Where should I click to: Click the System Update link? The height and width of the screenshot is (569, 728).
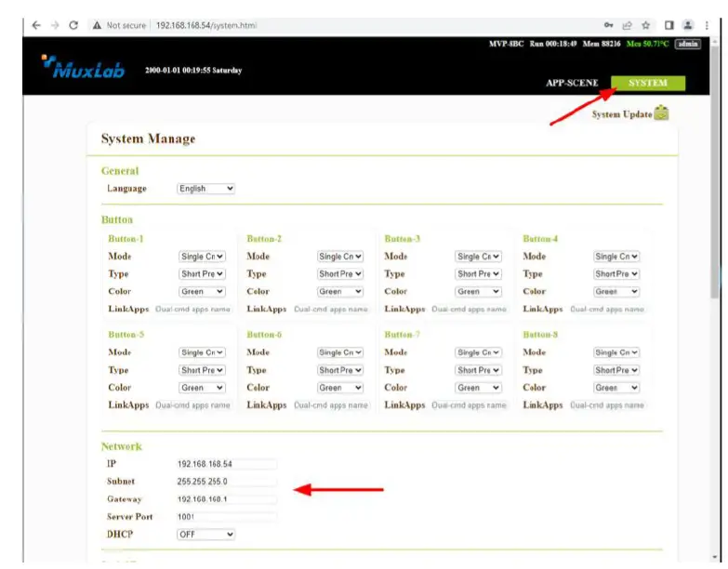point(622,114)
